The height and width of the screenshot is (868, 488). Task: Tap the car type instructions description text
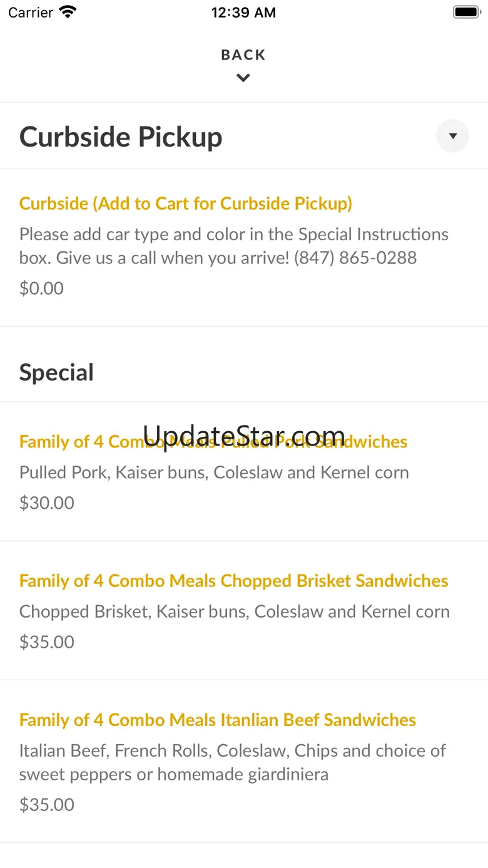pyautogui.click(x=233, y=245)
